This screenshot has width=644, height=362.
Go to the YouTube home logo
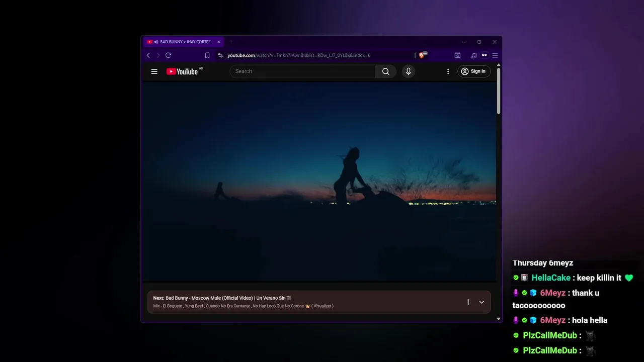(182, 71)
